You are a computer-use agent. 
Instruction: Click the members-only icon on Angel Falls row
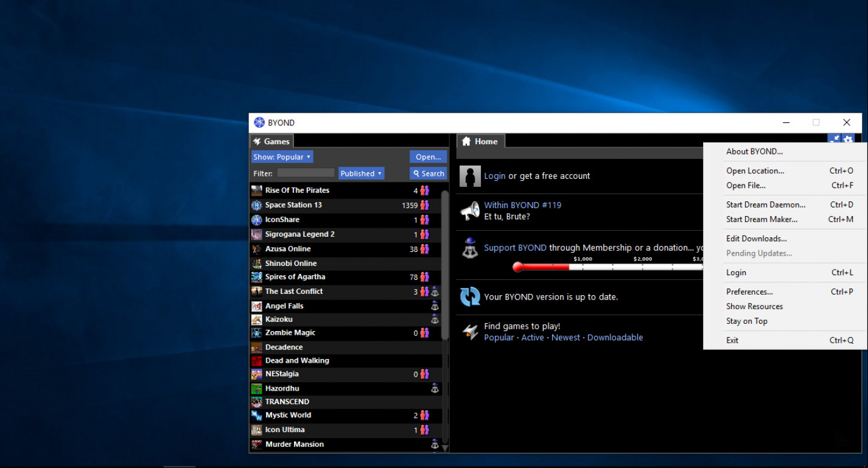click(435, 306)
